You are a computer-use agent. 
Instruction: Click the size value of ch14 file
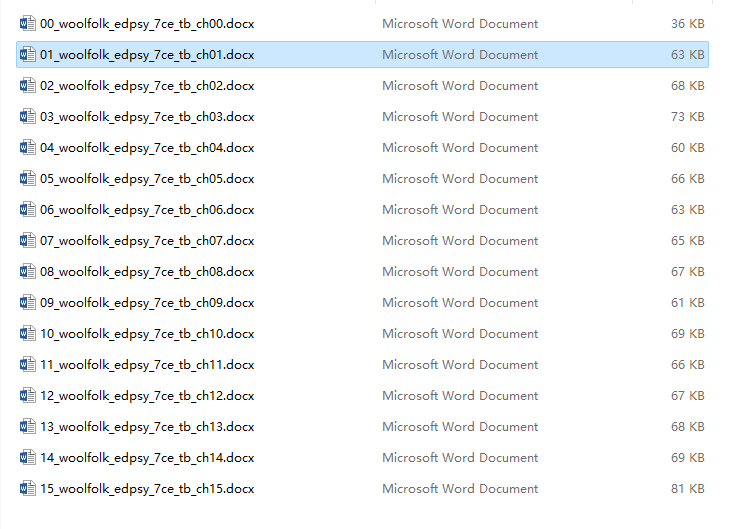tap(688, 458)
